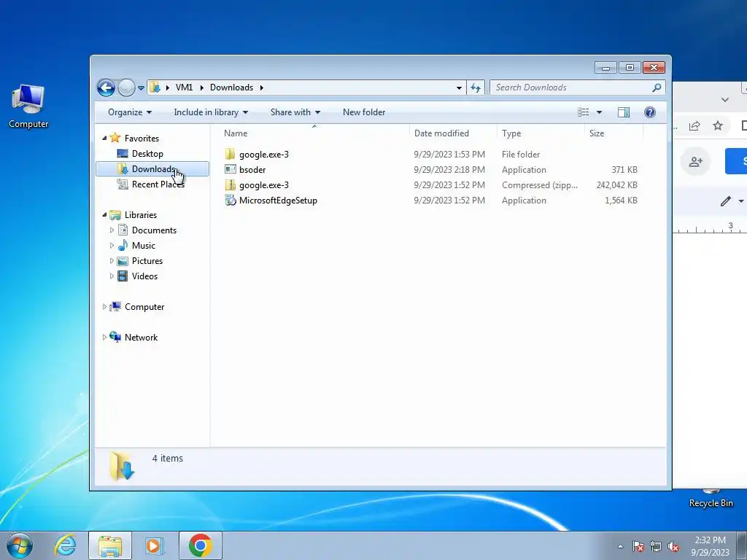Sort files by the Name column
Screen dimensions: 747x560
(314, 133)
